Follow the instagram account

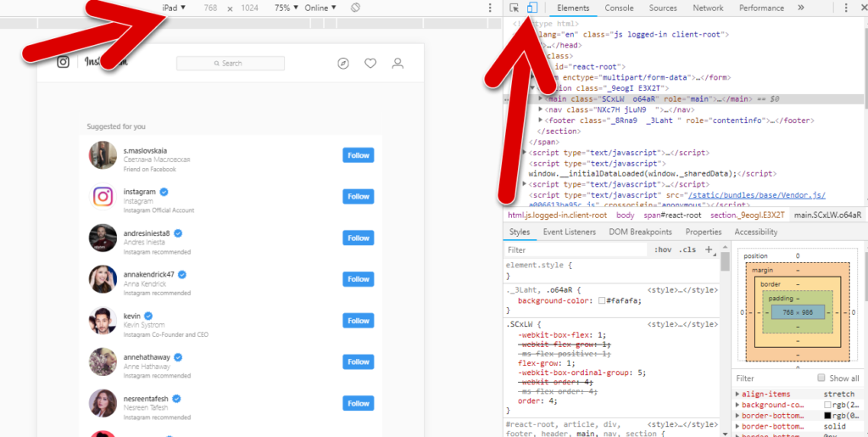[359, 197]
